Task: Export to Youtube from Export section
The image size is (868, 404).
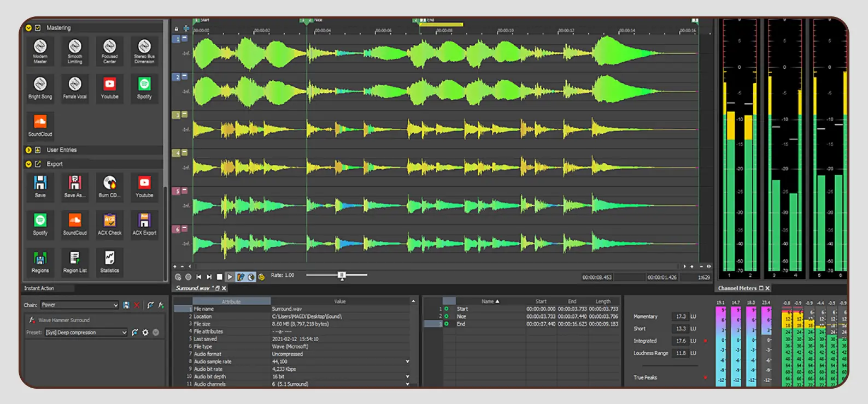Action: click(x=144, y=187)
